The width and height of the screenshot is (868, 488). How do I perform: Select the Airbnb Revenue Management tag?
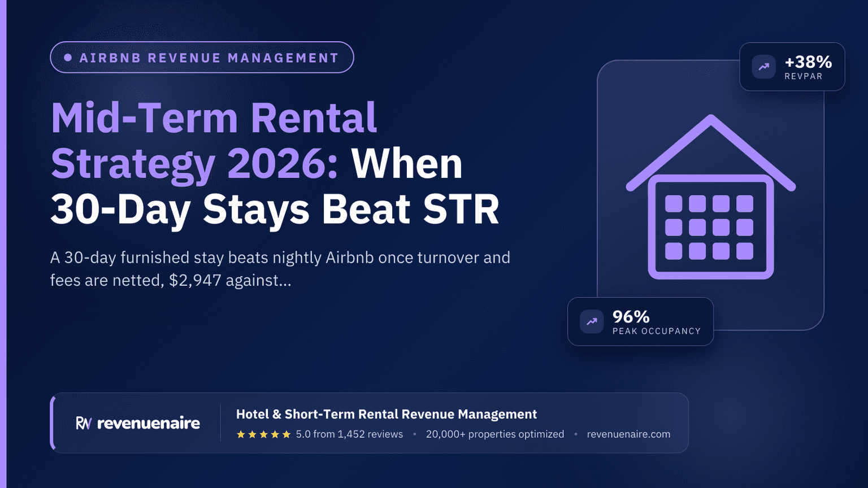click(x=202, y=58)
